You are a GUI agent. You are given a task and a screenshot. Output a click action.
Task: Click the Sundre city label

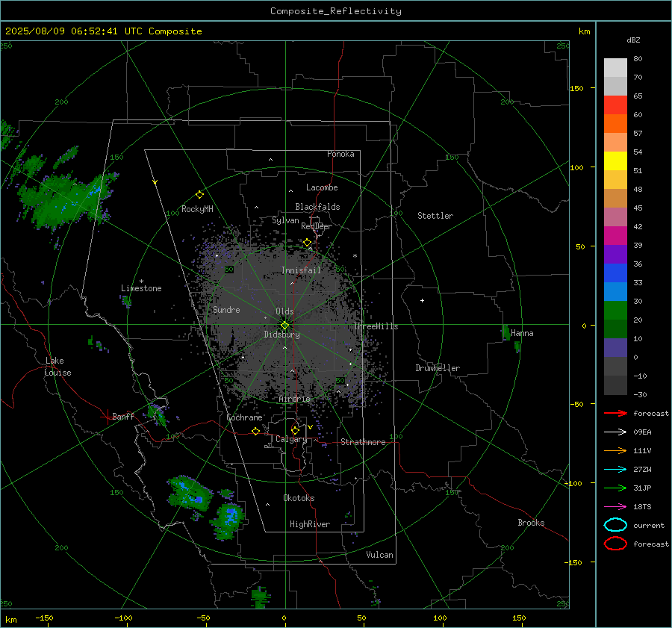226,310
